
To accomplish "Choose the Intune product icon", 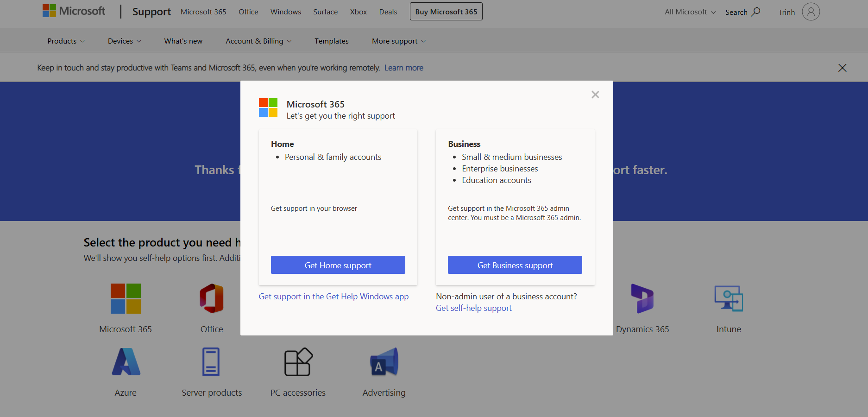I will click(x=729, y=299).
